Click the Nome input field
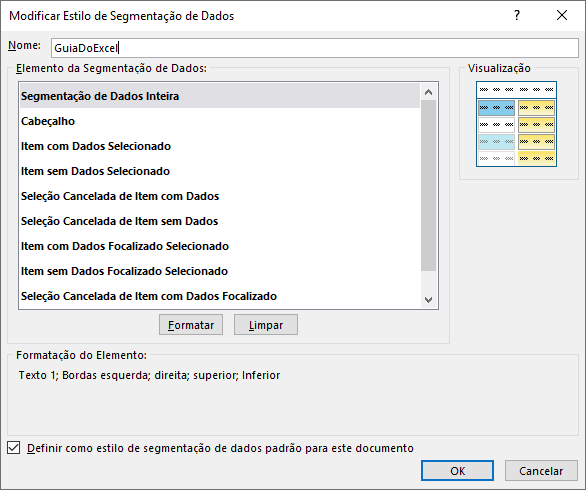 [315, 48]
